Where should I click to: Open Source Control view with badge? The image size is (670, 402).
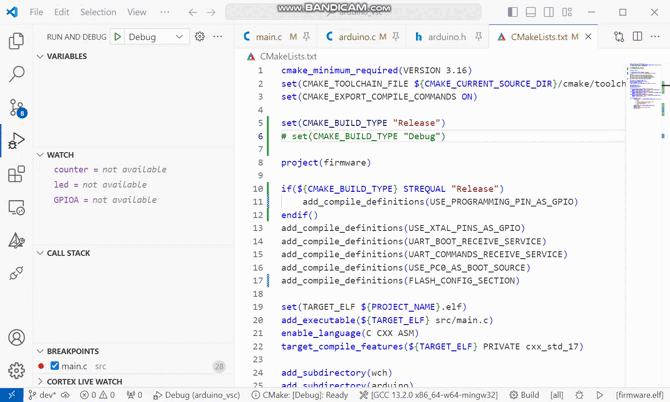17,108
